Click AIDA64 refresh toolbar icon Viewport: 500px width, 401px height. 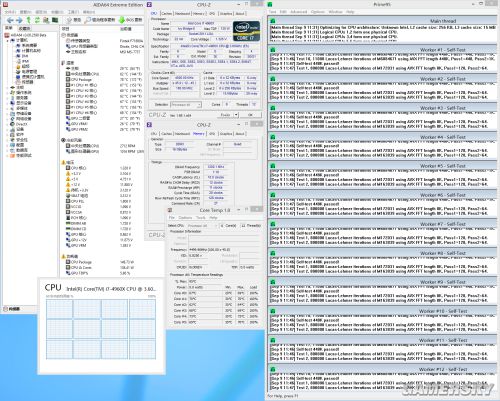[37, 20]
